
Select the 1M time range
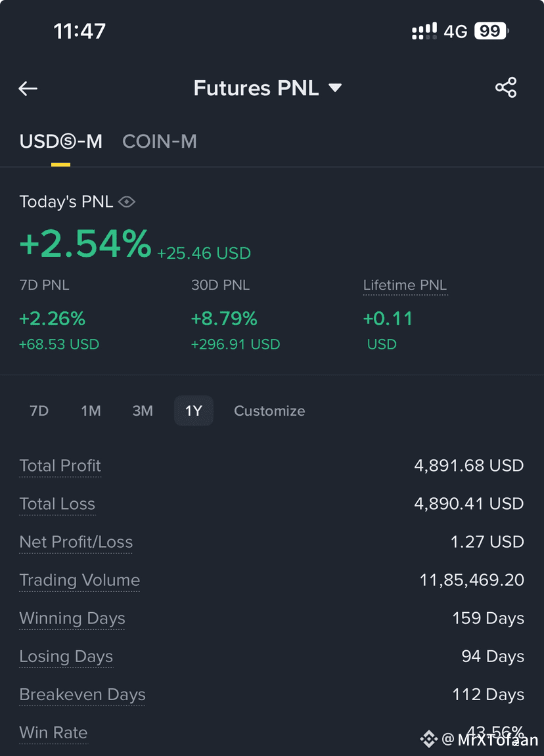pos(91,411)
